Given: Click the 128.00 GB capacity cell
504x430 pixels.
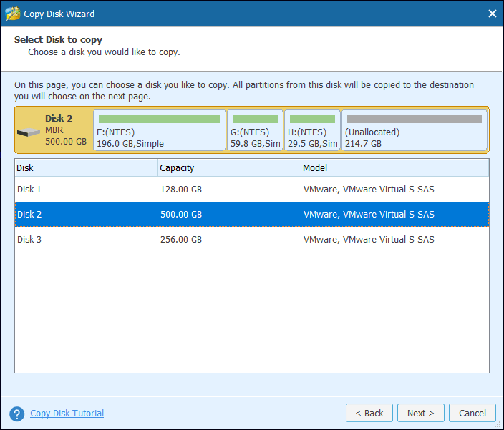Looking at the screenshot, I should point(181,190).
